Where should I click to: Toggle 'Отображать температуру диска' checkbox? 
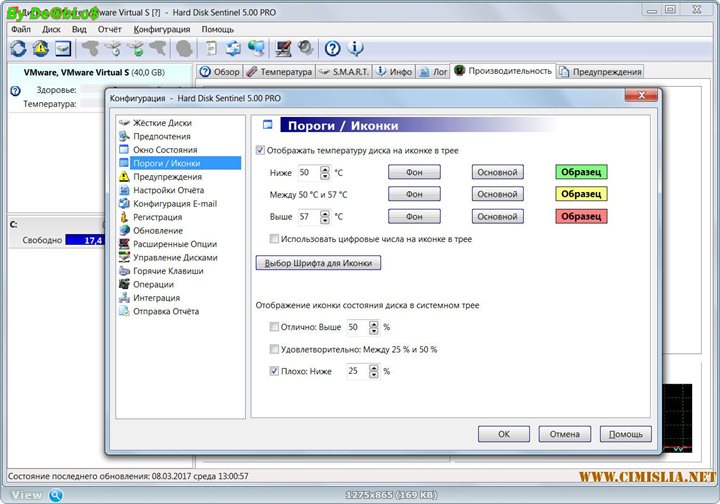261,151
